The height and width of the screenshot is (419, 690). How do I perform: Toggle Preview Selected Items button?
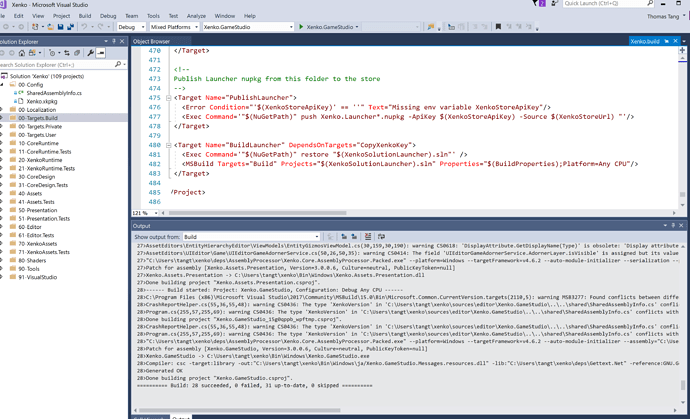[x=101, y=53]
